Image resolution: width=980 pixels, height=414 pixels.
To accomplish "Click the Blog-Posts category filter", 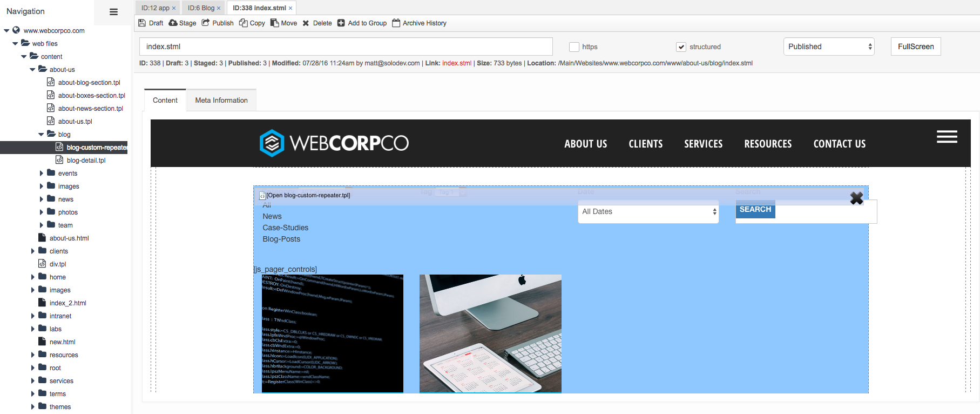I will pos(281,239).
